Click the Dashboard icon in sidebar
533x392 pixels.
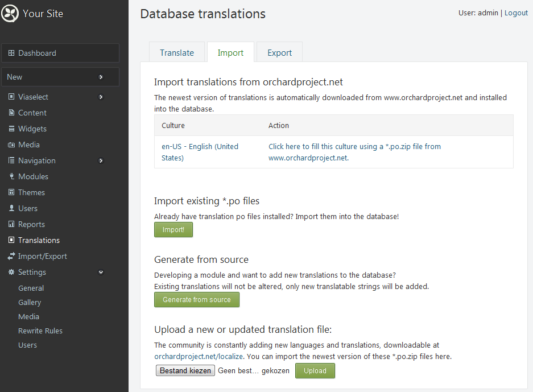pos(11,53)
